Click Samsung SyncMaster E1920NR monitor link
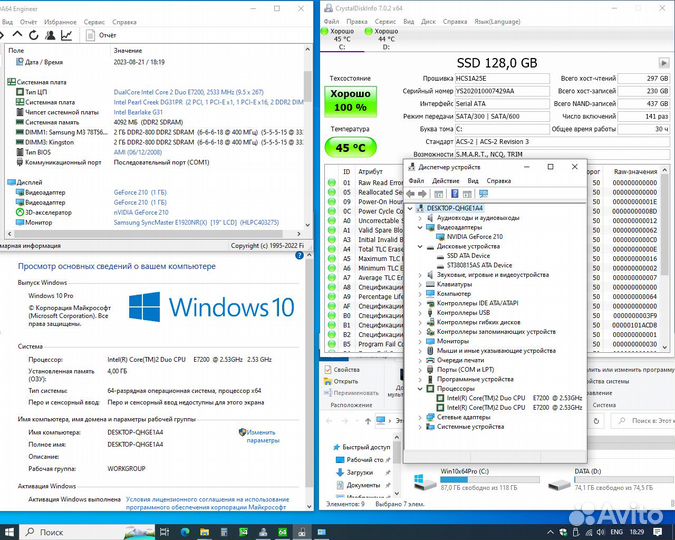675x540 pixels. click(x=196, y=223)
